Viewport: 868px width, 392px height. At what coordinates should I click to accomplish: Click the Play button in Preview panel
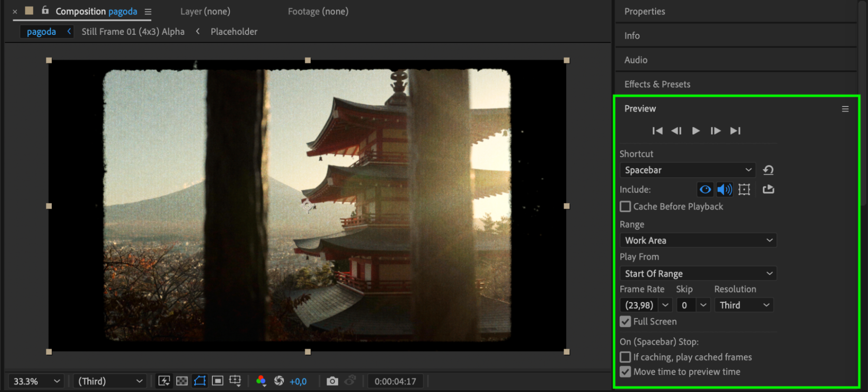click(x=696, y=131)
